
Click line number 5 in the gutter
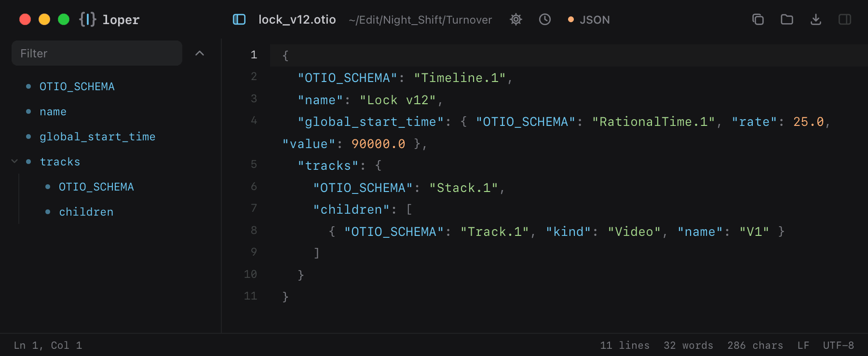(254, 164)
